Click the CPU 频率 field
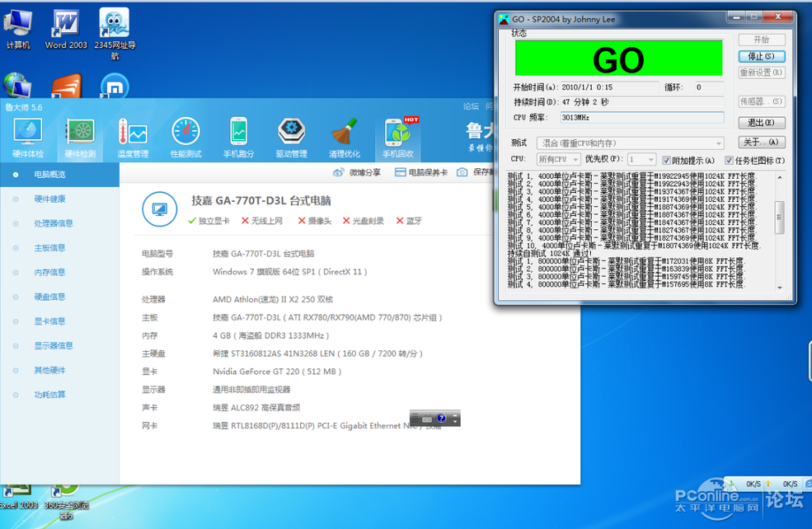This screenshot has height=529, width=812. [x=642, y=118]
